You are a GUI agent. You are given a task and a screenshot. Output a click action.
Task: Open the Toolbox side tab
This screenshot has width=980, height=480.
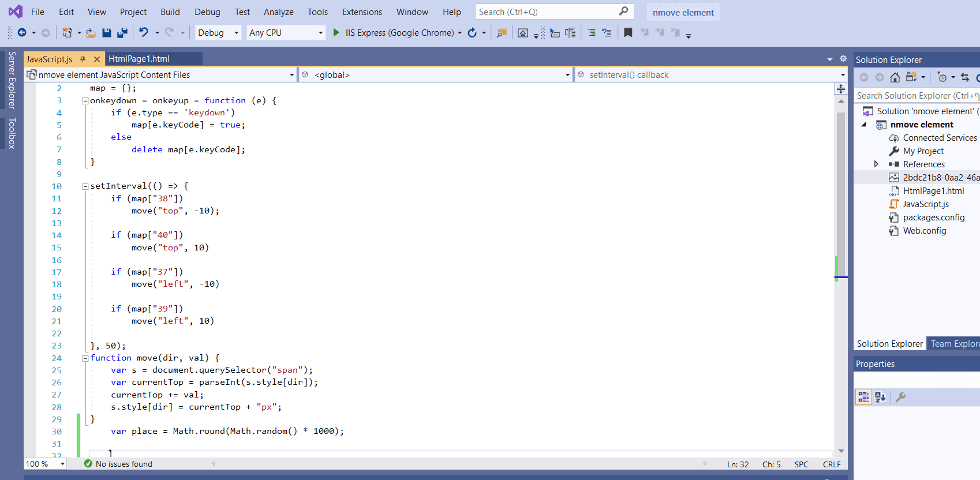click(12, 133)
